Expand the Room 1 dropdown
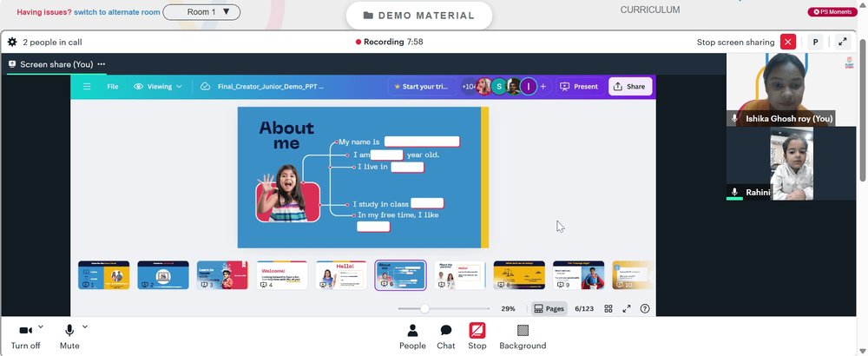This screenshot has height=356, width=868. [201, 12]
